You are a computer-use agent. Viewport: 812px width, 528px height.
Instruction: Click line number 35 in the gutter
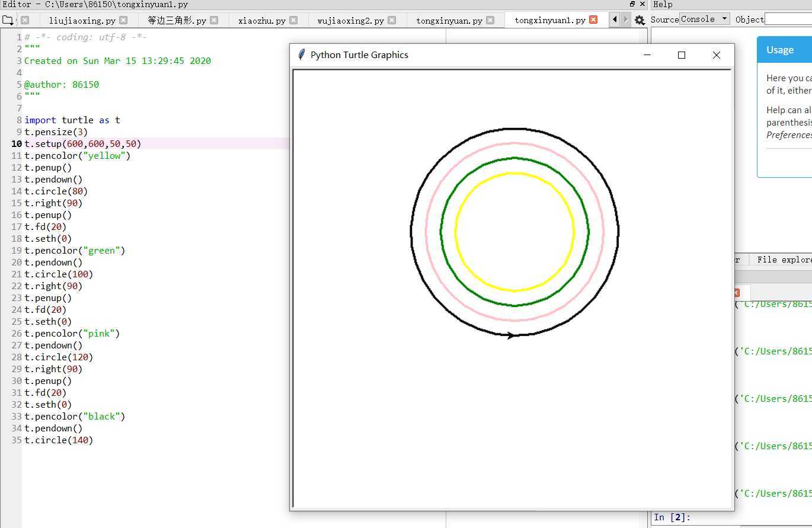17,440
